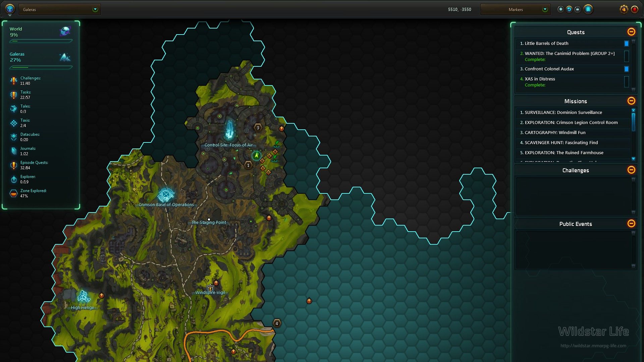Viewport: 644px width, 362px height.
Task: Close the map with red button
Action: 635,9
